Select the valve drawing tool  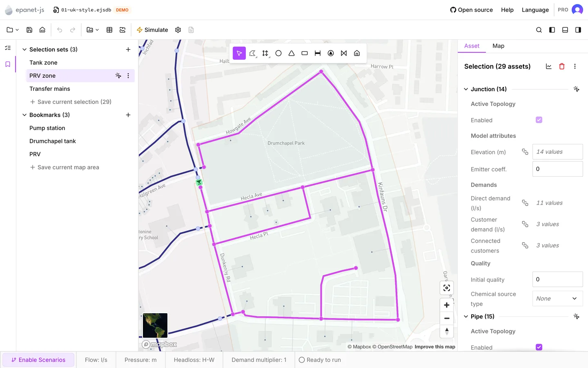click(x=344, y=53)
